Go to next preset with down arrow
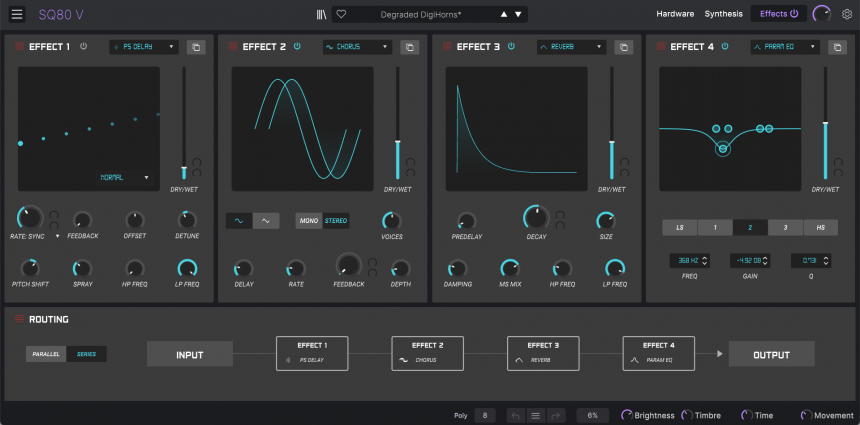 (518, 14)
